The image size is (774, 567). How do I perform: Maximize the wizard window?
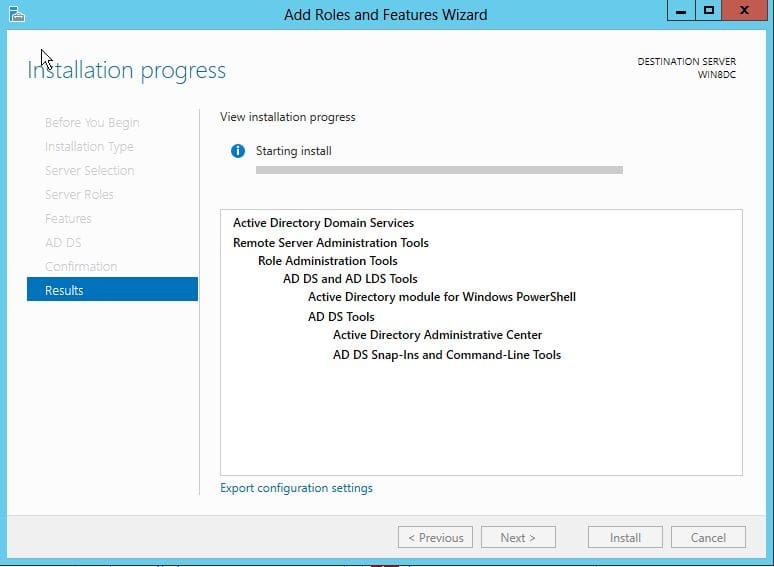(x=708, y=11)
